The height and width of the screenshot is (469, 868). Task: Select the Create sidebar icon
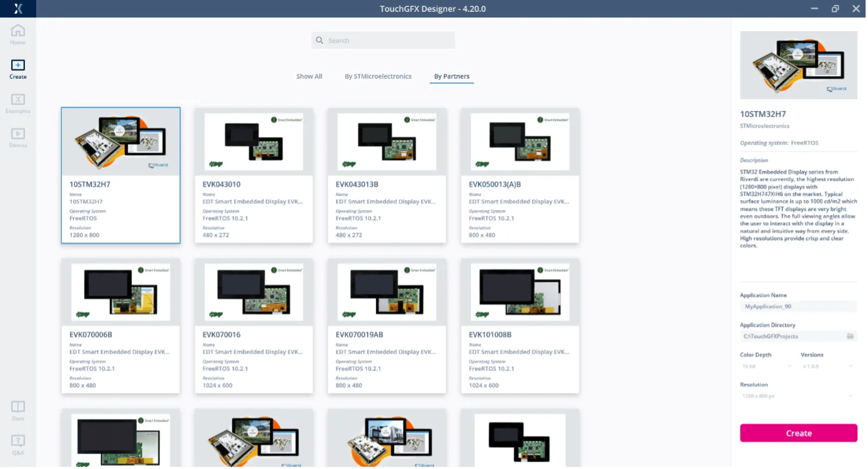pos(18,65)
